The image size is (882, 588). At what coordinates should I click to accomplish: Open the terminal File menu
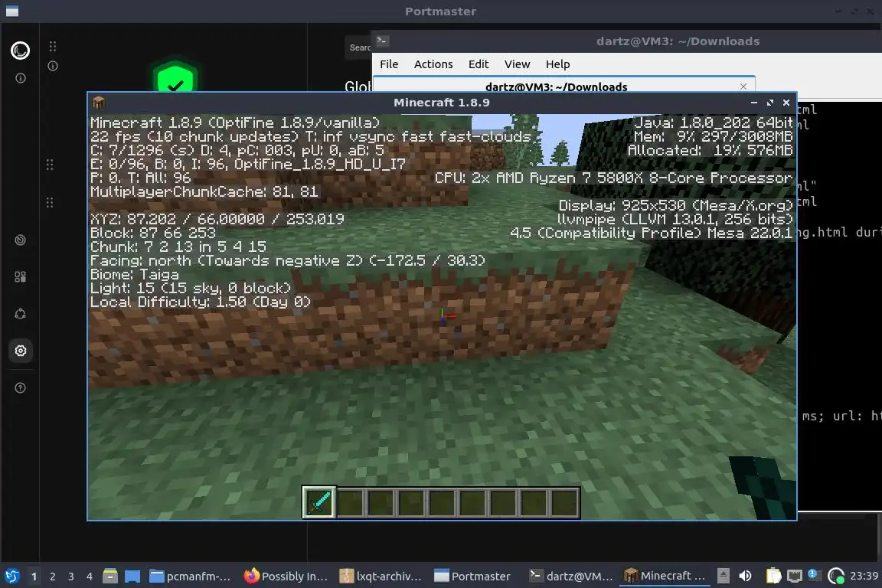click(x=389, y=64)
